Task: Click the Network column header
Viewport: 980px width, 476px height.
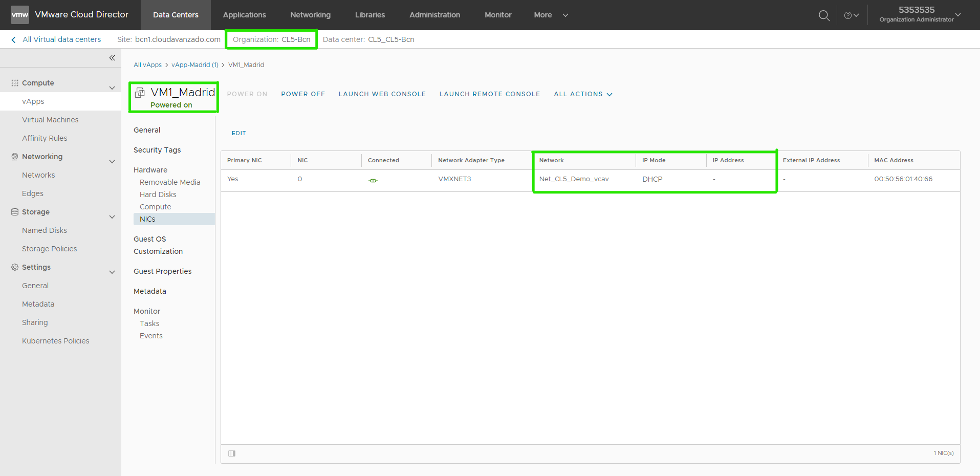Action: (551, 160)
